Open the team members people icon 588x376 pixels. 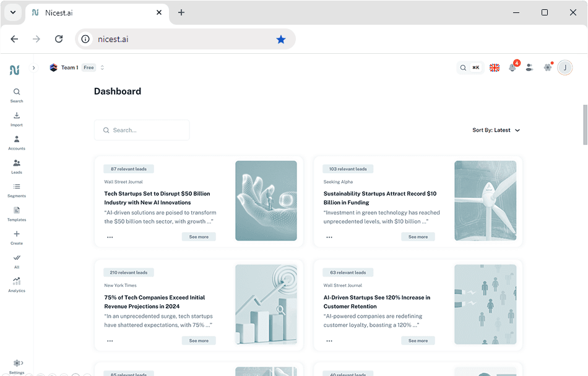[x=529, y=67]
